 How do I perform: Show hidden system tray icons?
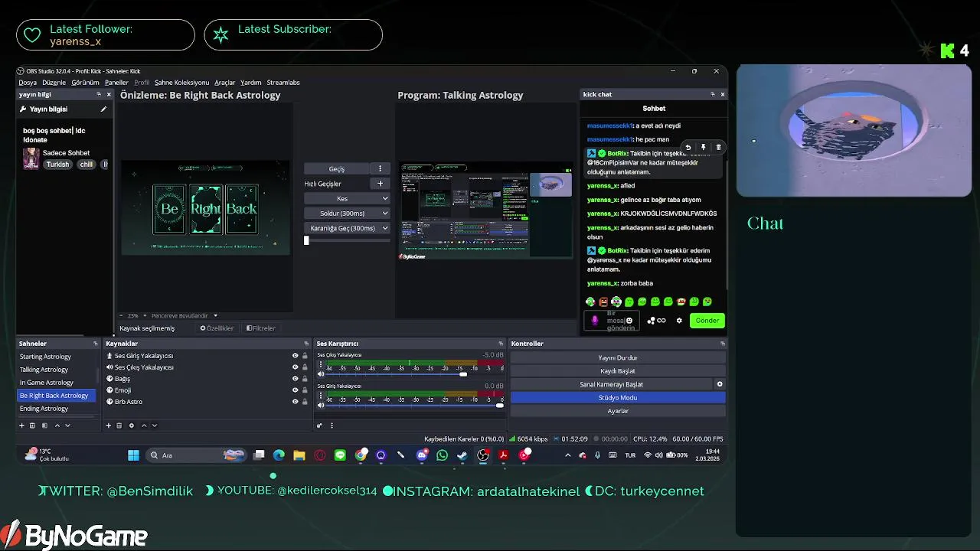567,455
